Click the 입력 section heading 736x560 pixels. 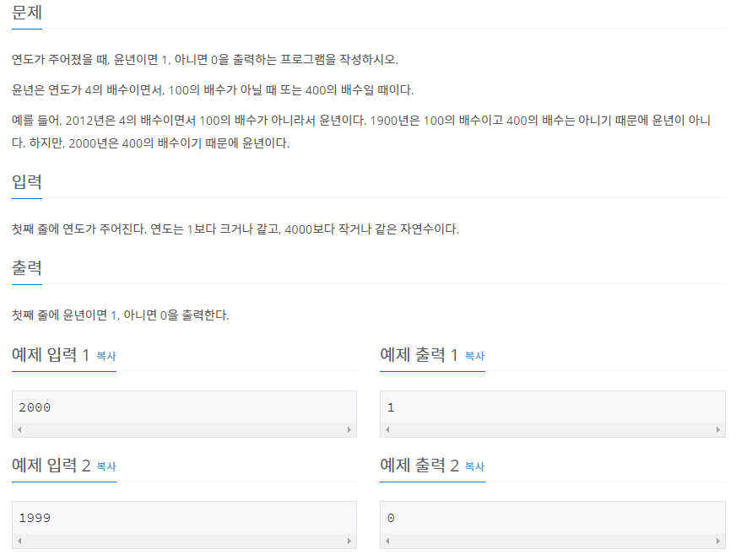pyautogui.click(x=25, y=181)
